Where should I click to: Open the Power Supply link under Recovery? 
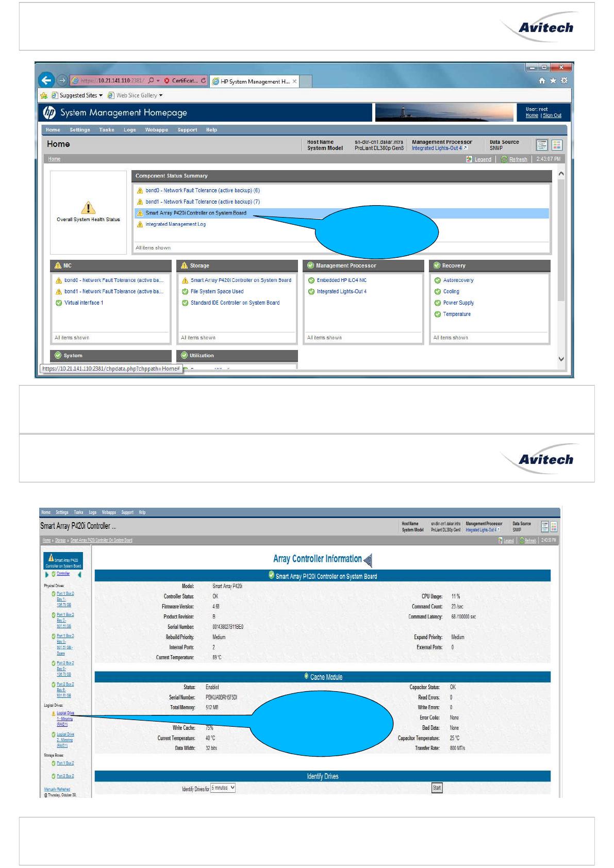click(x=458, y=303)
